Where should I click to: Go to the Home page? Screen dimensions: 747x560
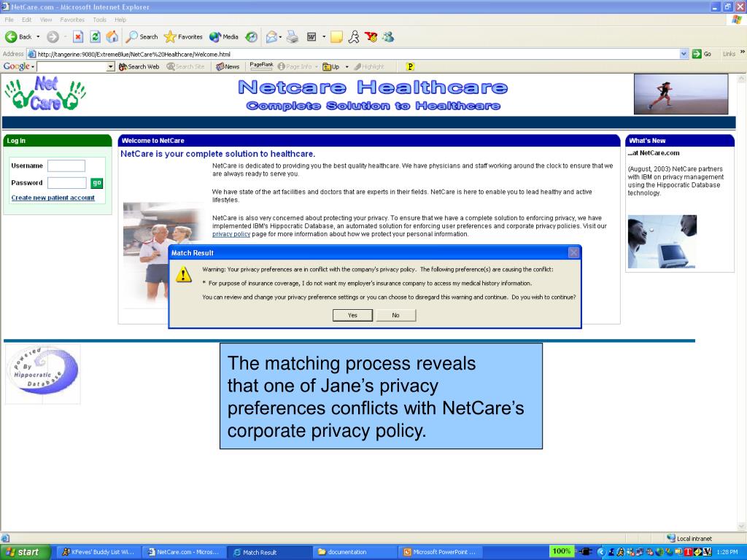point(112,36)
